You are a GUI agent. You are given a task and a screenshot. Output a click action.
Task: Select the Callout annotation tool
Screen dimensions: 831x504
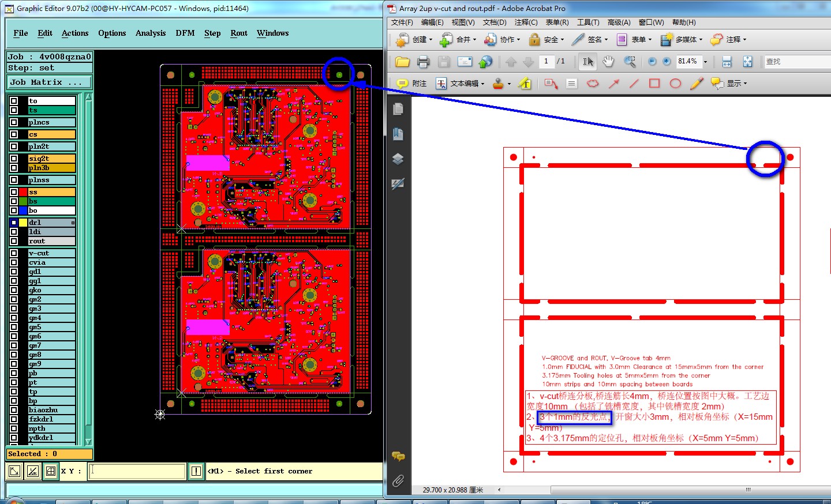(551, 84)
